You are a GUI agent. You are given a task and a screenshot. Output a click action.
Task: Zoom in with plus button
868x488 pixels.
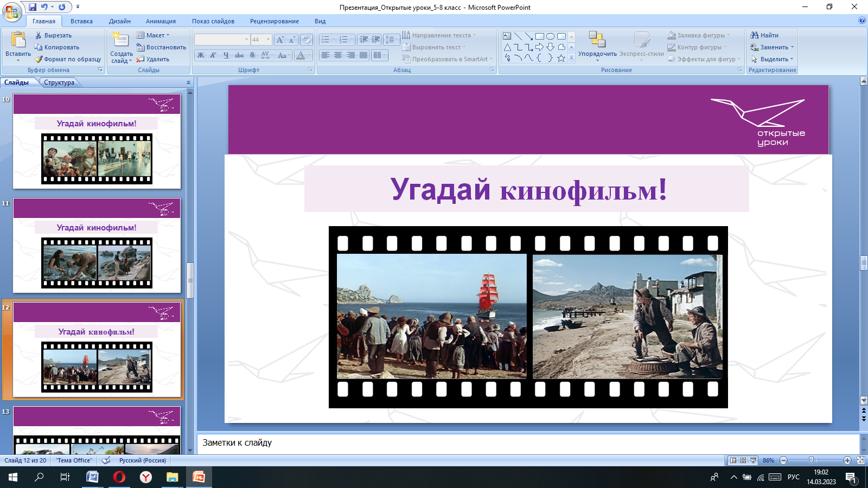click(x=847, y=460)
